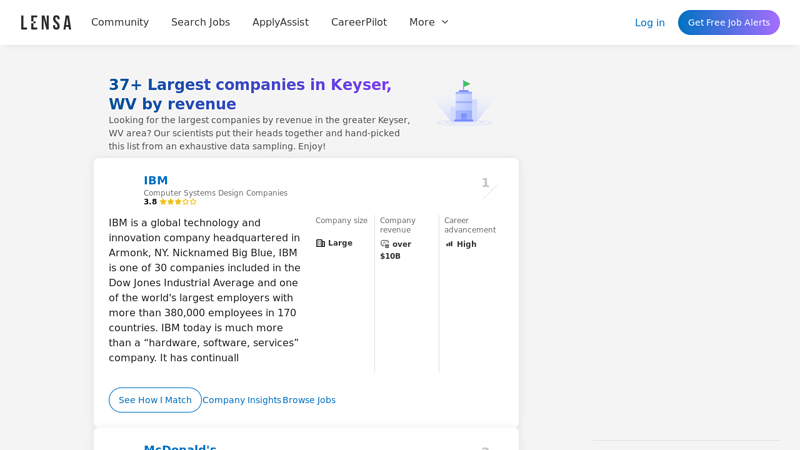Screen dimensions: 800x450
Task: Click the 'High' career advancement value
Action: tap(466, 244)
